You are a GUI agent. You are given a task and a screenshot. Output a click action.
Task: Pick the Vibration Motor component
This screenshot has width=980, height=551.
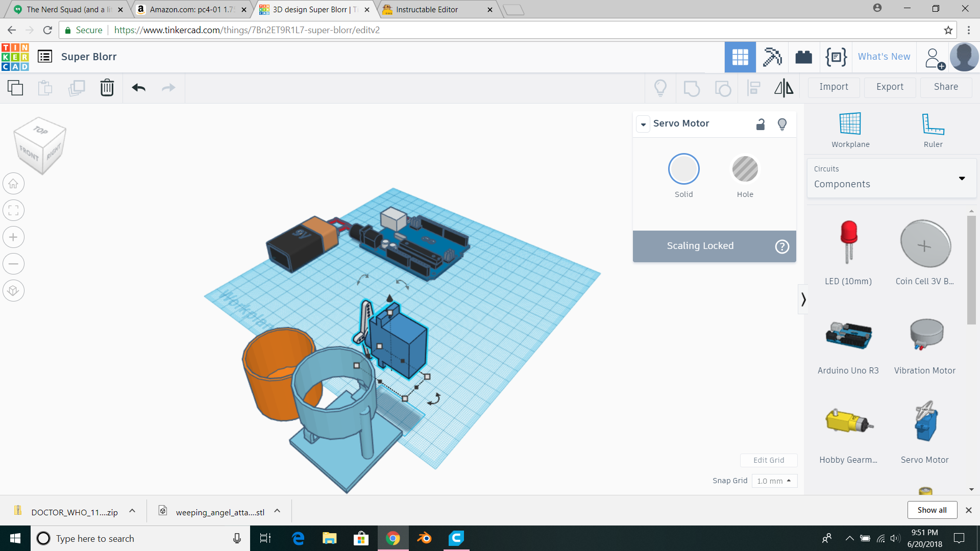pyautogui.click(x=925, y=347)
